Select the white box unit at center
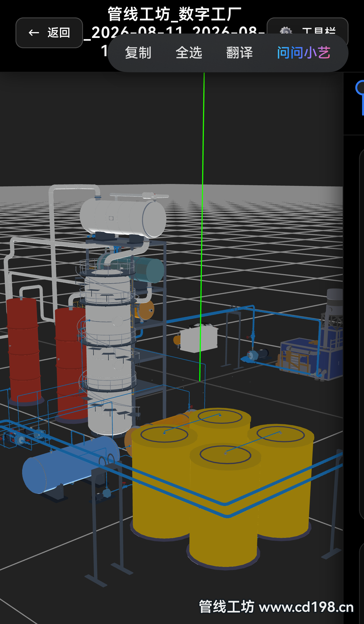Image resolution: width=364 pixels, height=624 pixels. [x=199, y=338]
